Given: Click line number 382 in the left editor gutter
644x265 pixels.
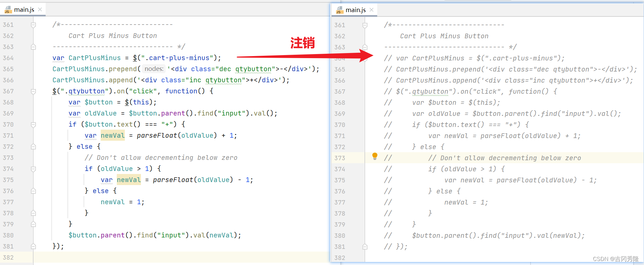Looking at the screenshot, I should coord(8,258).
